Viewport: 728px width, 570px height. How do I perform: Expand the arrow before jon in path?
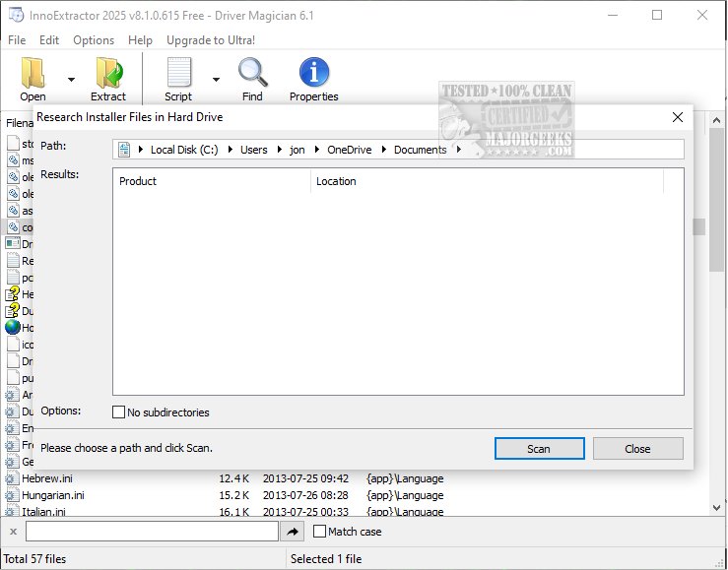(280, 150)
